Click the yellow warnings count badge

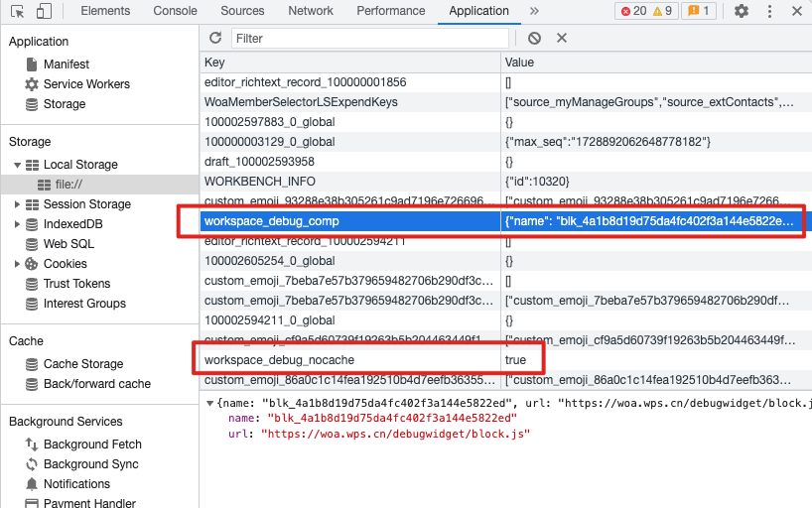tap(662, 11)
